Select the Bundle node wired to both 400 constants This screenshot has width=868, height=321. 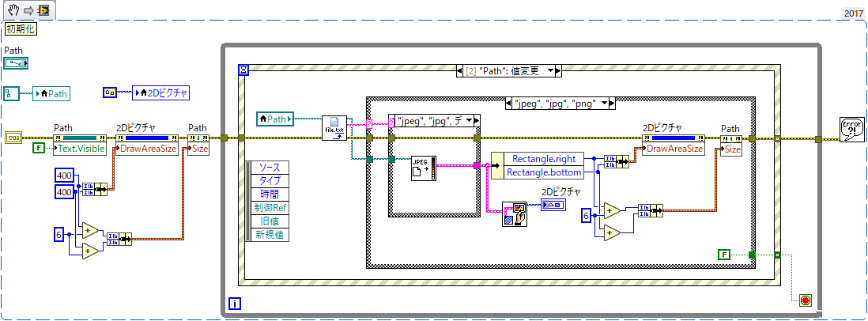tap(95, 189)
